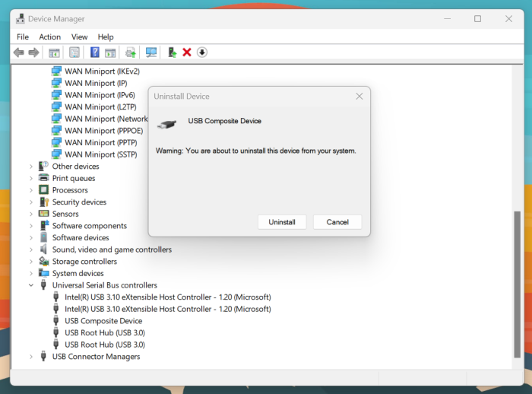Viewport: 532px width, 394px height.
Task: Expand the Other devices node
Action: (x=31, y=167)
